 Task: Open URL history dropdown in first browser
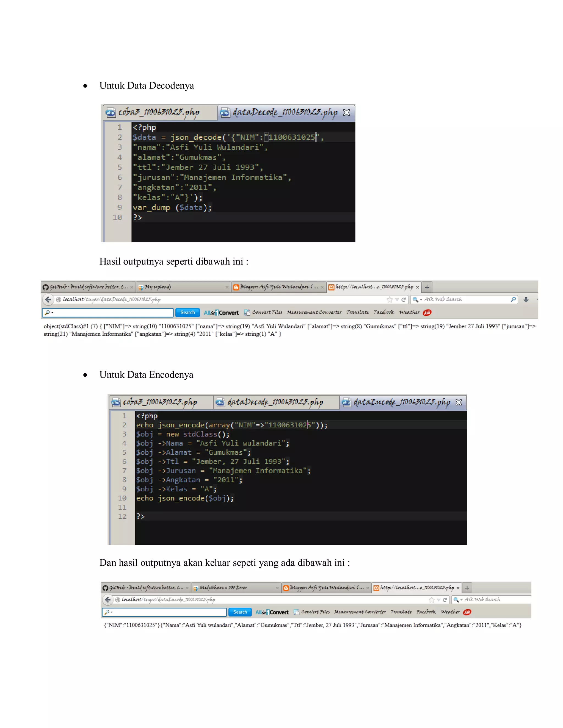(x=397, y=300)
